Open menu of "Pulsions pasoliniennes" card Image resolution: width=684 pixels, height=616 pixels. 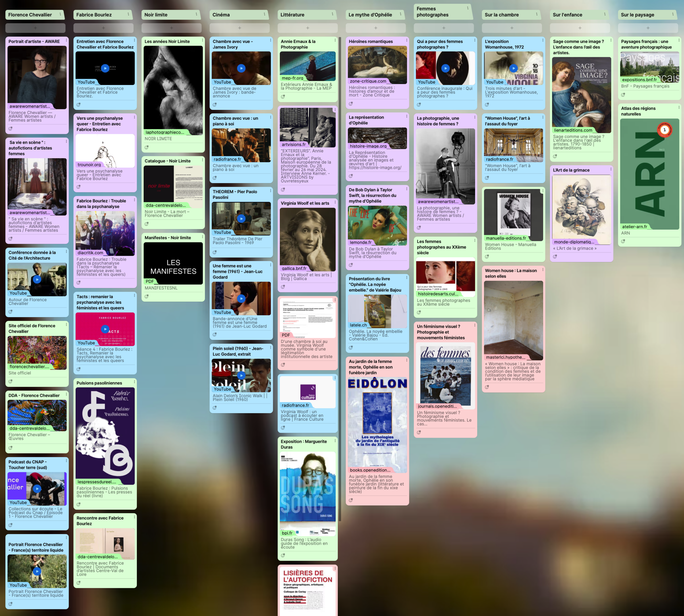pos(134,382)
